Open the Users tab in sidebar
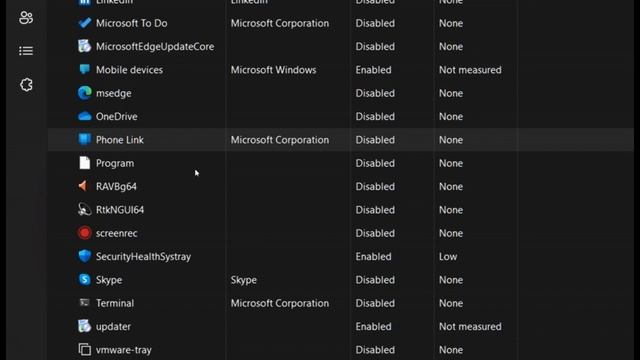This screenshot has height=360, width=640. (26, 18)
